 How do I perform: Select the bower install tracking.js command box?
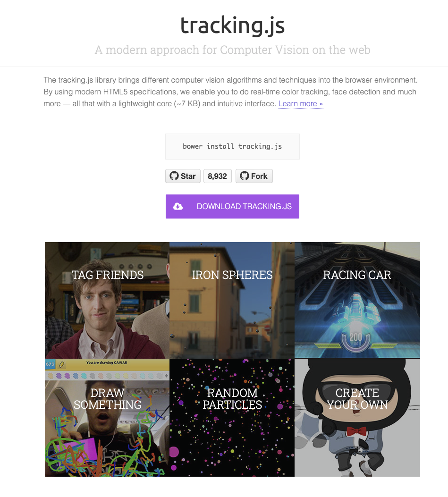(x=232, y=146)
